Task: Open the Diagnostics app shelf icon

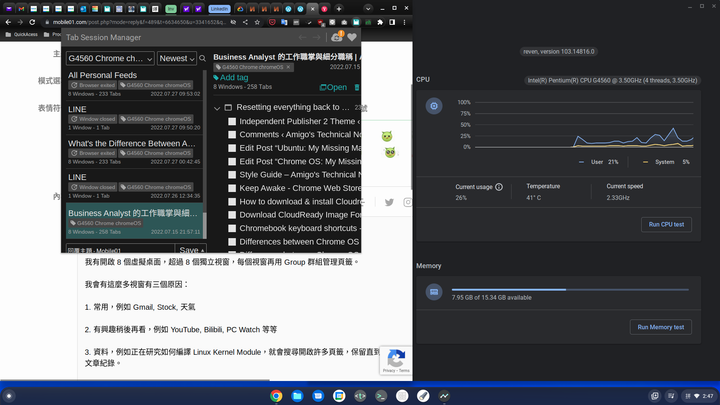Action: (444, 396)
